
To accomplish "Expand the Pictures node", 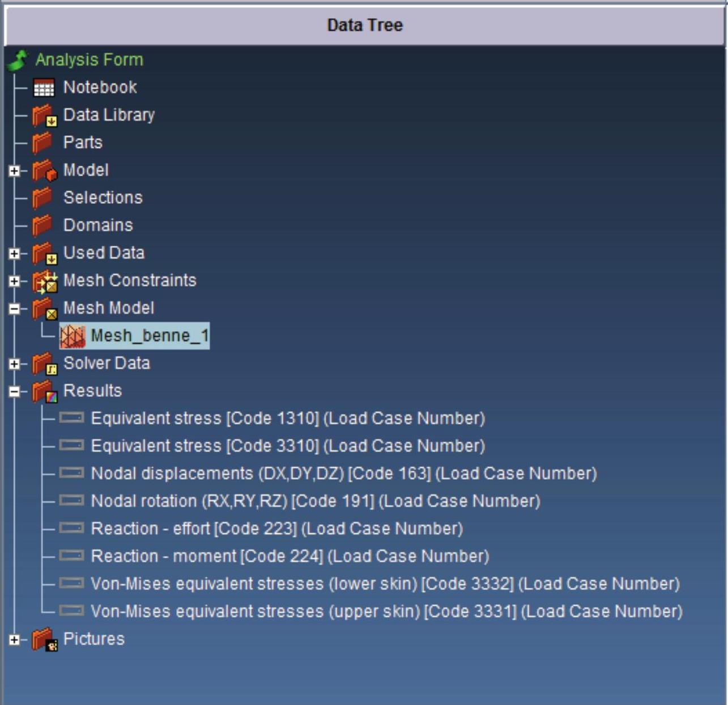I will (x=14, y=639).
